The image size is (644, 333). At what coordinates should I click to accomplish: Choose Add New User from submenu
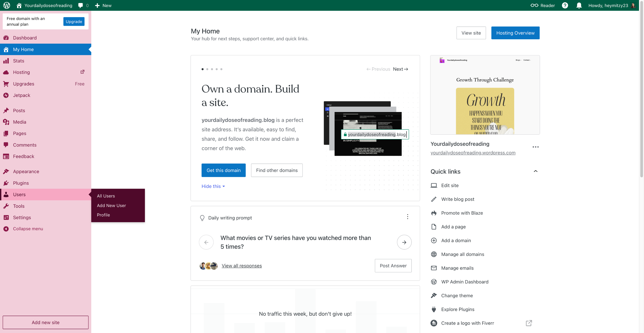point(111,205)
